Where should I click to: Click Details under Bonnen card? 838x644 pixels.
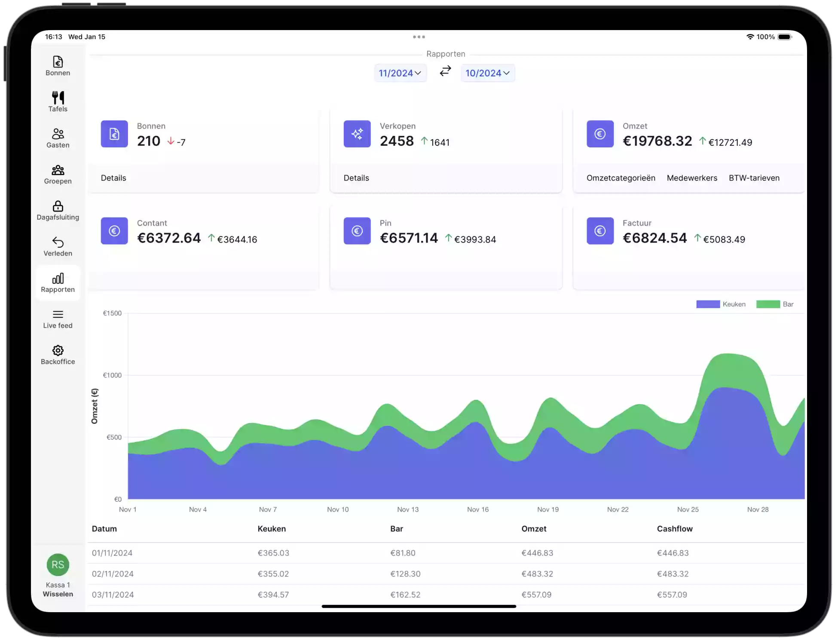click(113, 177)
